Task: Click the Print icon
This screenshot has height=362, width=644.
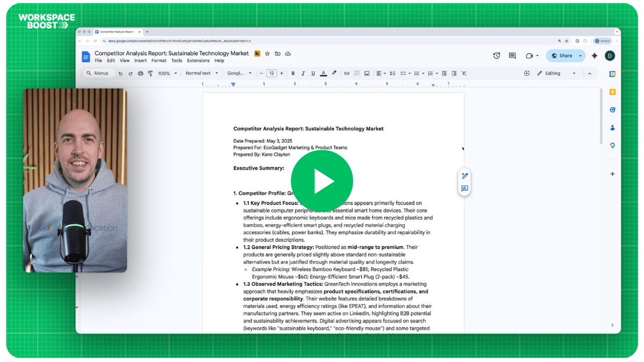Action: tap(141, 73)
